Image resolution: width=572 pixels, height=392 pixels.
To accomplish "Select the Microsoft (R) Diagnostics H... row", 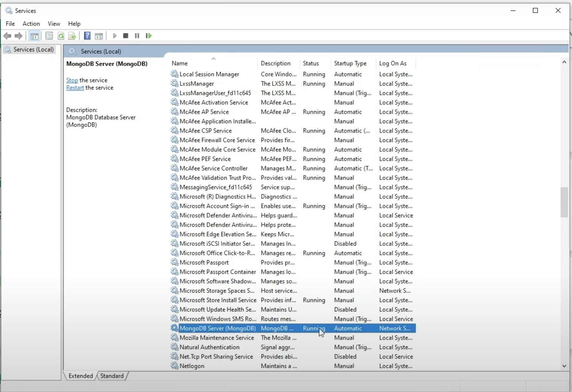I will (x=293, y=196).
